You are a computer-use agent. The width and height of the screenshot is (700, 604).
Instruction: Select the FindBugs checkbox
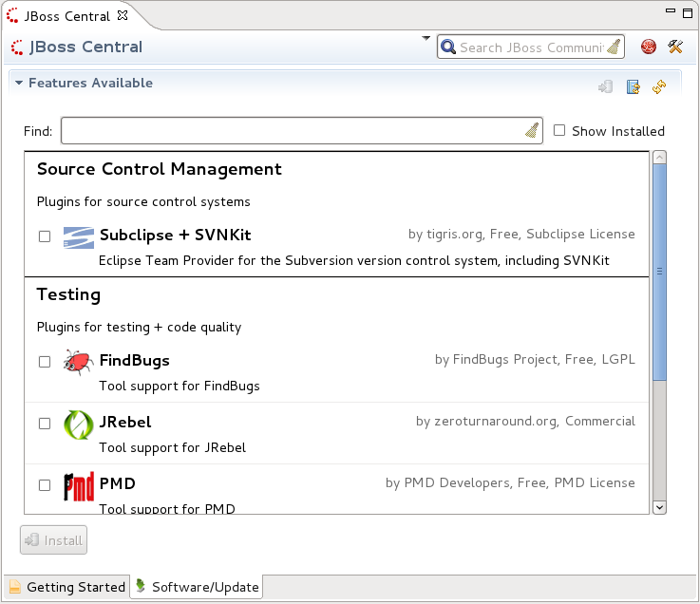(45, 362)
